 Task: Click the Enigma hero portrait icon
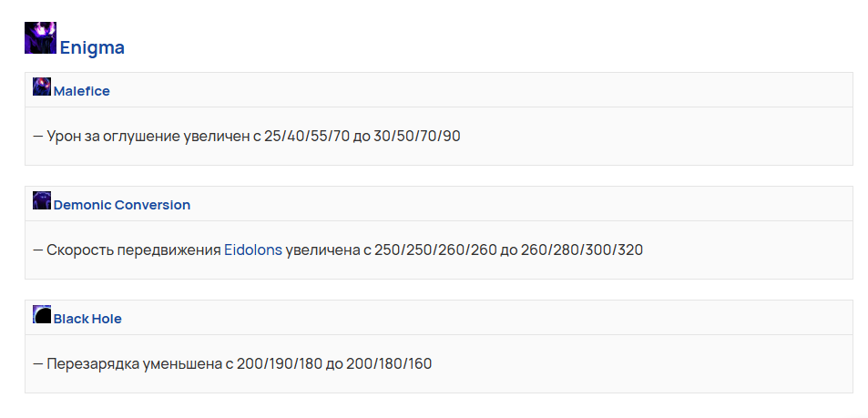click(x=40, y=37)
